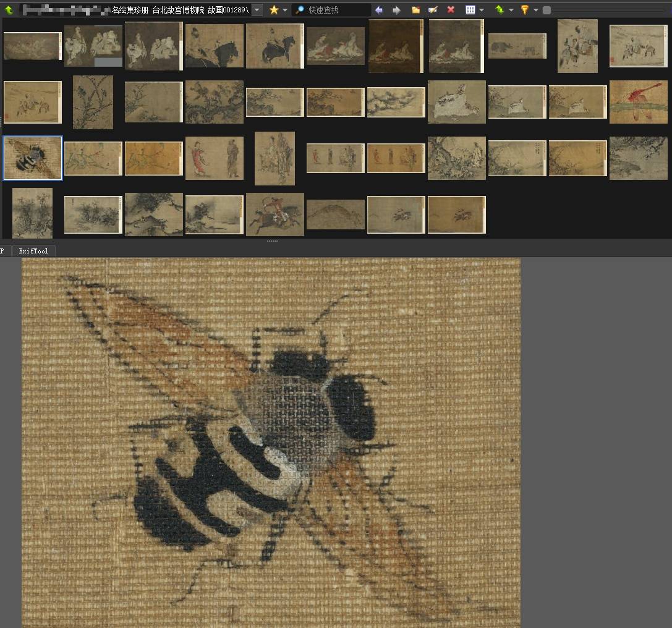Select the tab left of ExifTool
The height and width of the screenshot is (628, 672).
(3, 251)
